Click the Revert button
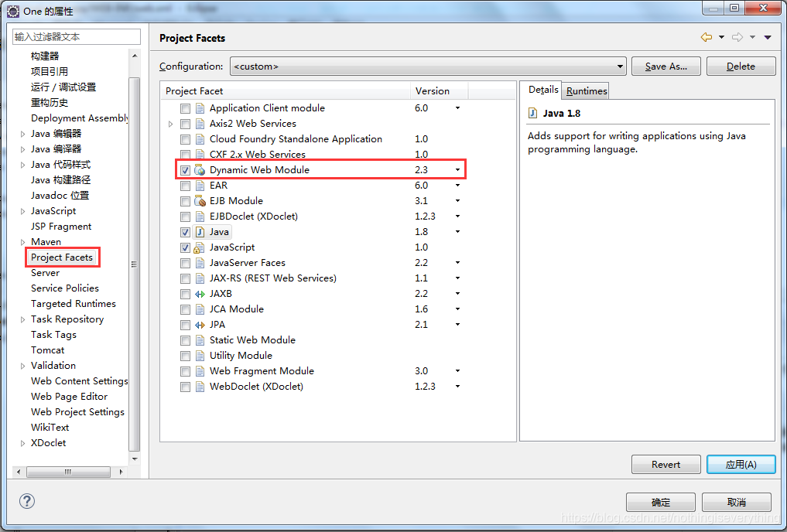The image size is (787, 532). (x=666, y=464)
